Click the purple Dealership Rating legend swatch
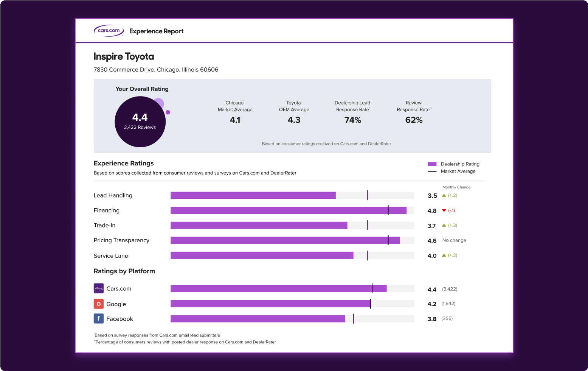The height and width of the screenshot is (371, 588). point(432,164)
